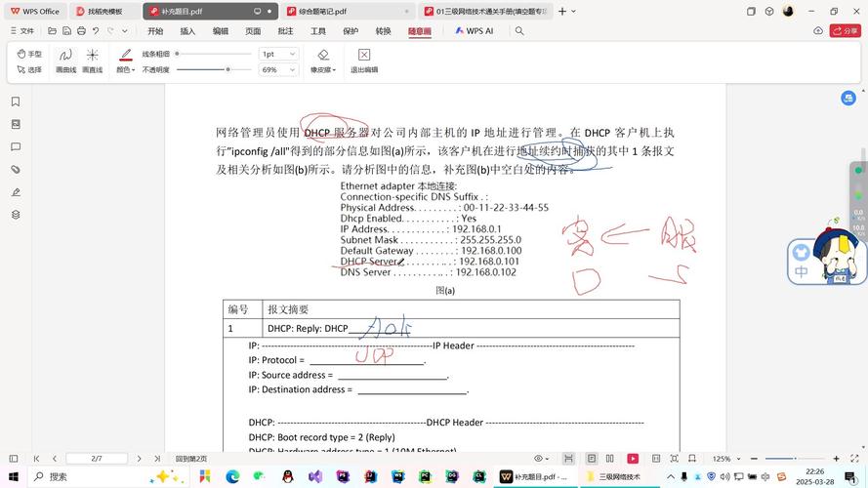Image resolution: width=868 pixels, height=488 pixels.
Task: Click the Undo arrow icon
Action: [96, 31]
